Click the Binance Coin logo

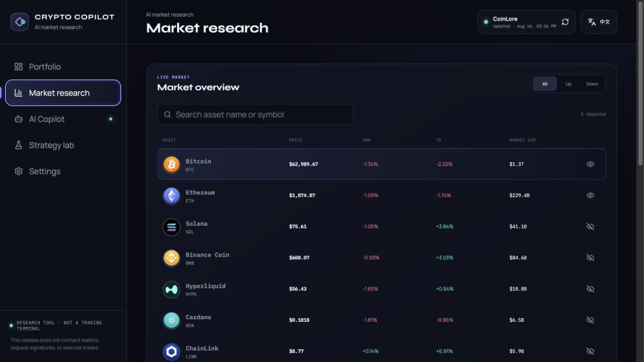[172, 258]
